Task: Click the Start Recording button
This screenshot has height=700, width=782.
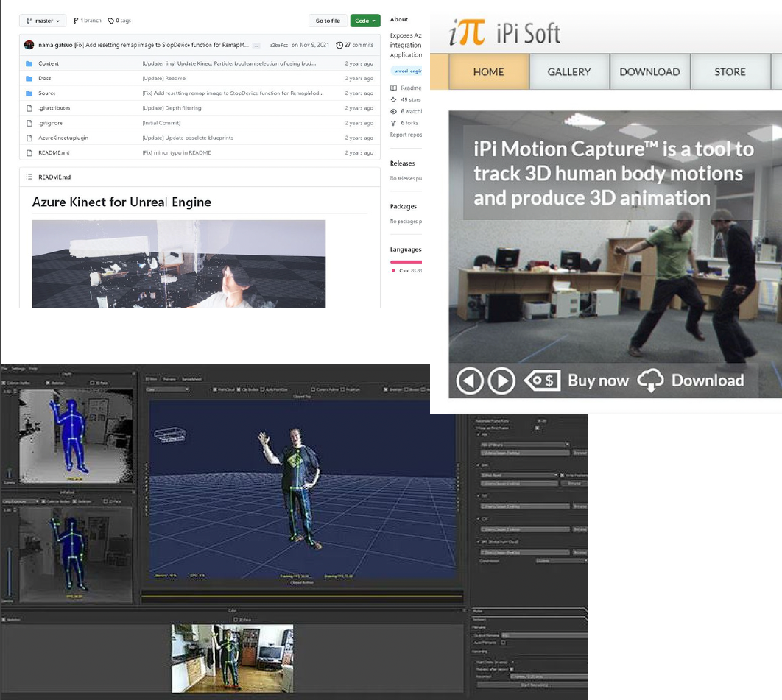Action: click(532, 685)
